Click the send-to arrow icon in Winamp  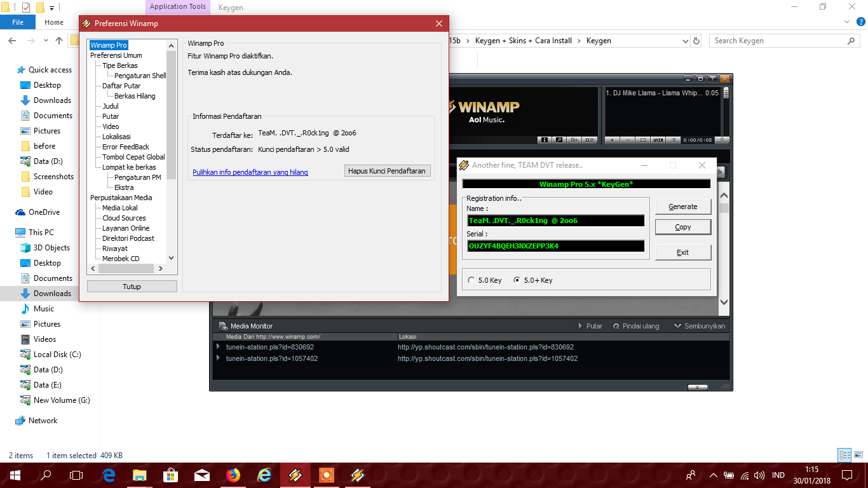click(574, 140)
